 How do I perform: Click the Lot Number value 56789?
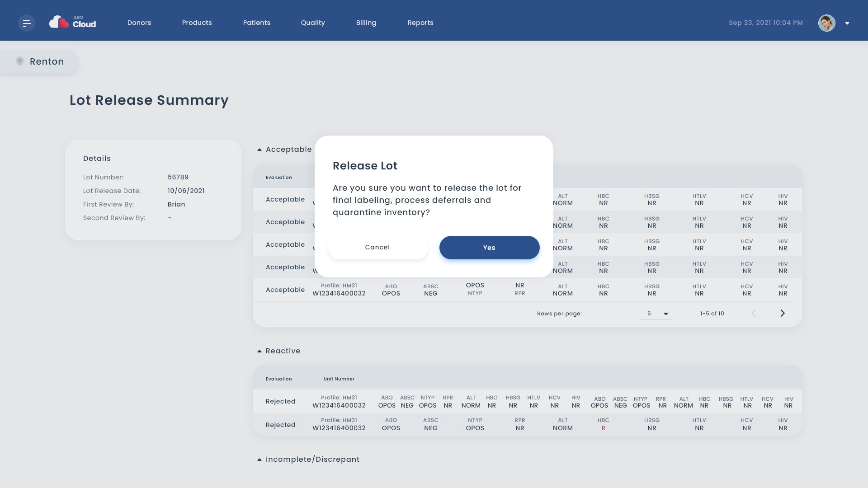pyautogui.click(x=178, y=177)
